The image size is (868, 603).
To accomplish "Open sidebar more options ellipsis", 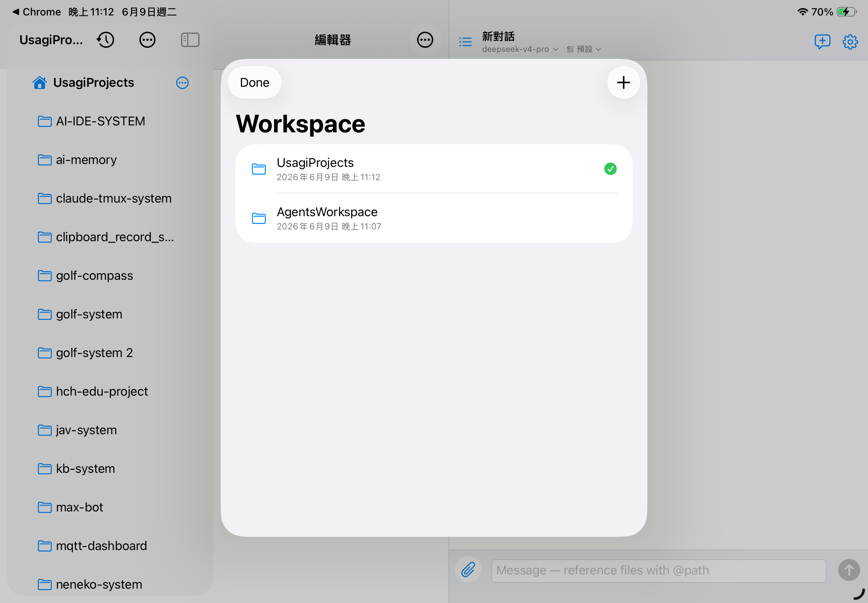I will pos(147,40).
